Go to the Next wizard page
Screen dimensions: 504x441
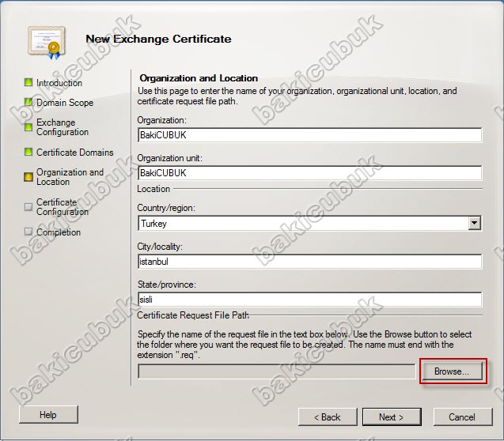392,417
